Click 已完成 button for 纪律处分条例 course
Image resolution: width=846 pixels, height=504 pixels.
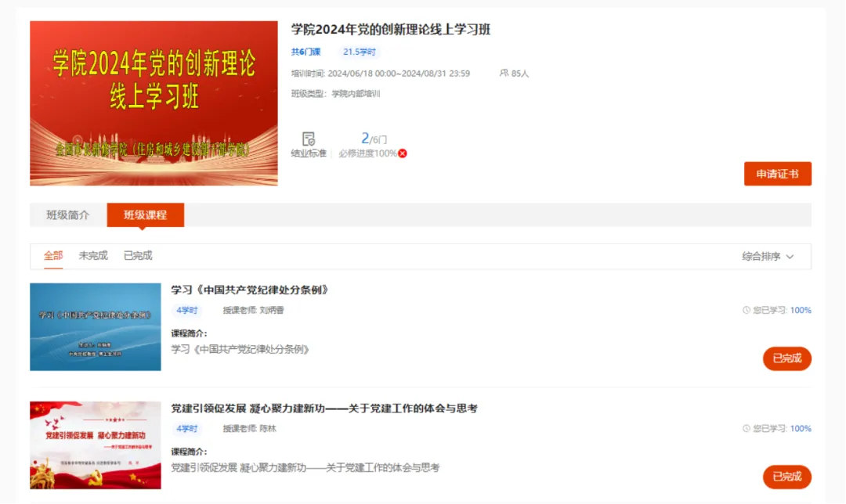(x=787, y=358)
